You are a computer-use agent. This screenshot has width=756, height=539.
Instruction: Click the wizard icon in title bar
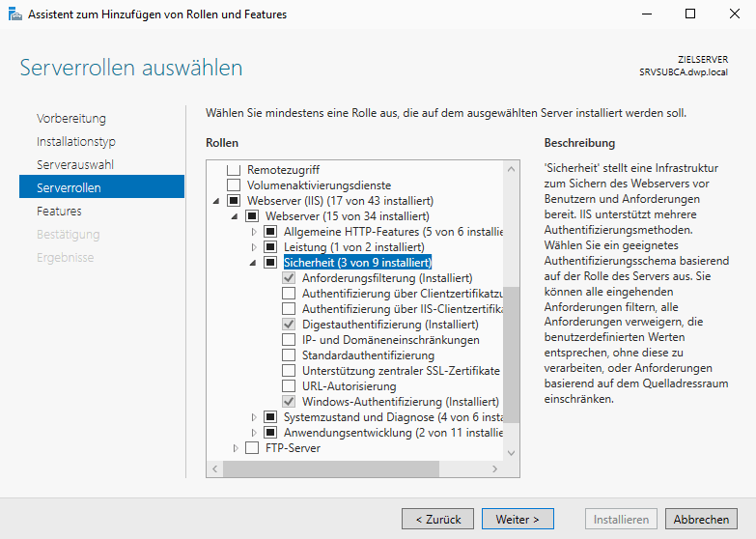pyautogui.click(x=14, y=14)
